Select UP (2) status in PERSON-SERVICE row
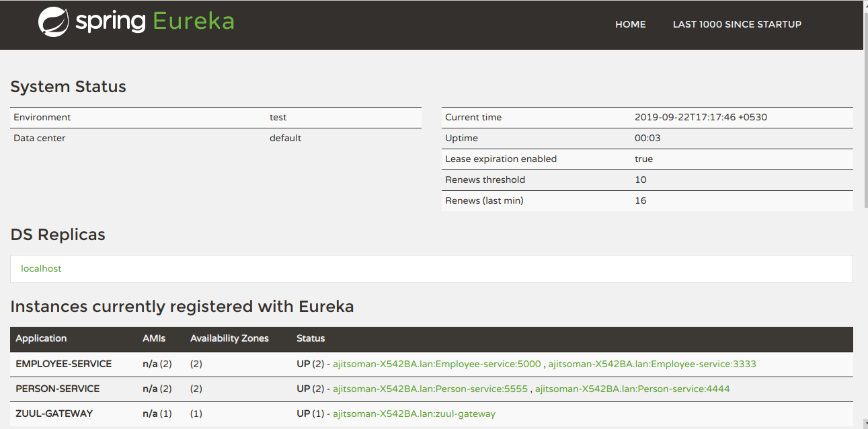Image resolution: width=868 pixels, height=429 pixels. tap(310, 389)
